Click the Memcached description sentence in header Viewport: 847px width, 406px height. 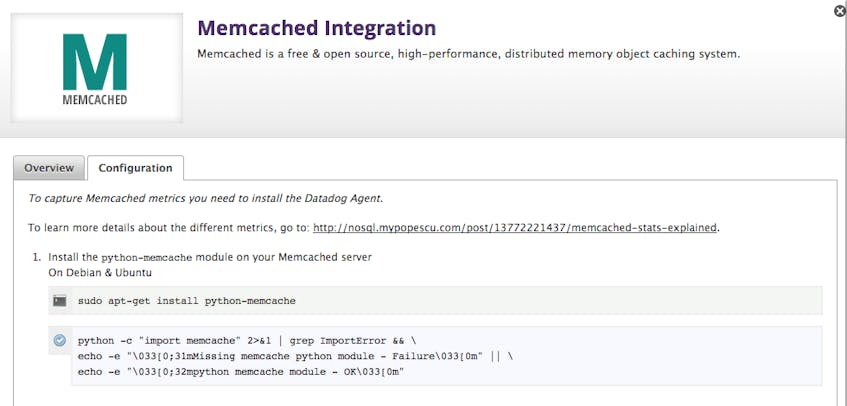coord(468,54)
